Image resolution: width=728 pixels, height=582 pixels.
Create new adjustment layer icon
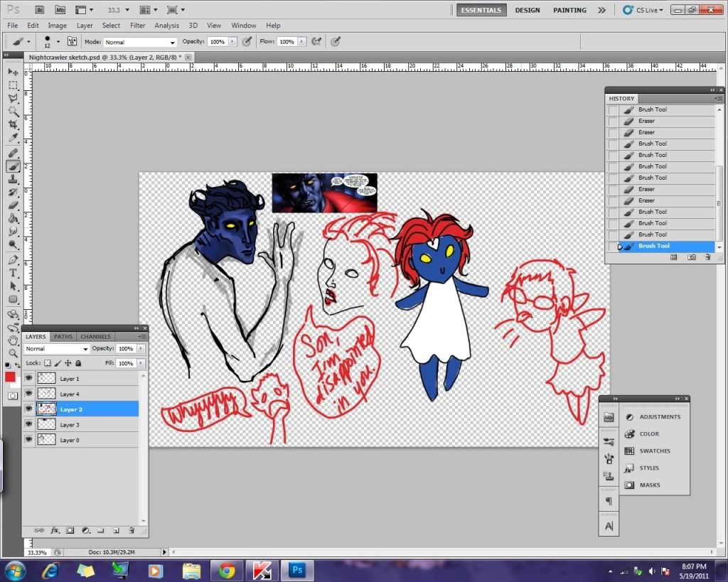point(85,530)
